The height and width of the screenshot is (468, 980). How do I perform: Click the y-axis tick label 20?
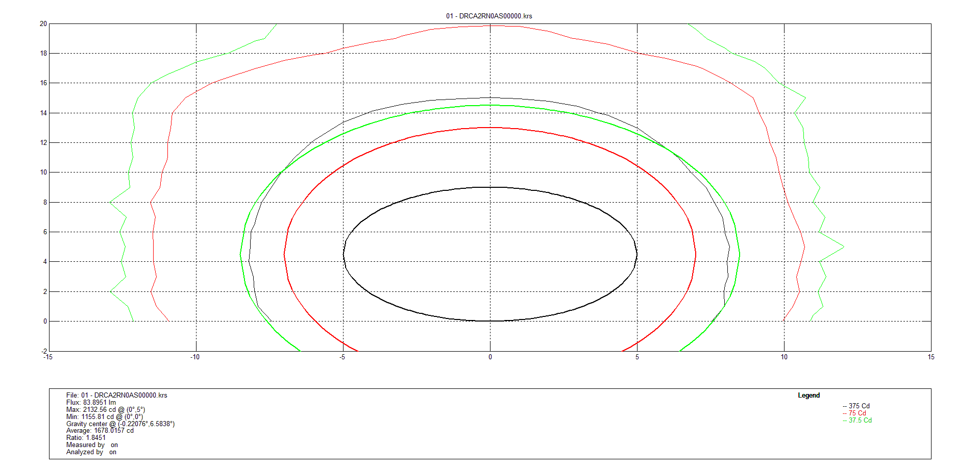point(43,24)
